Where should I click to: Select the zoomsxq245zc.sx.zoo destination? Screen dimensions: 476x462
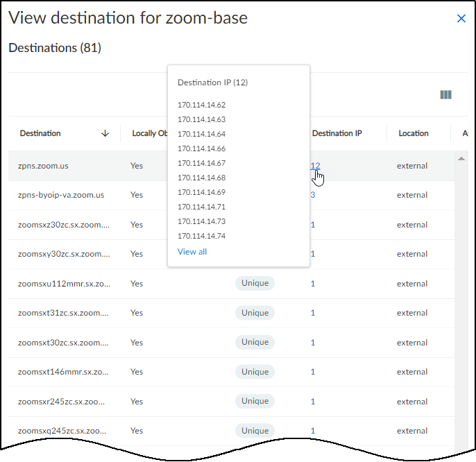click(62, 430)
